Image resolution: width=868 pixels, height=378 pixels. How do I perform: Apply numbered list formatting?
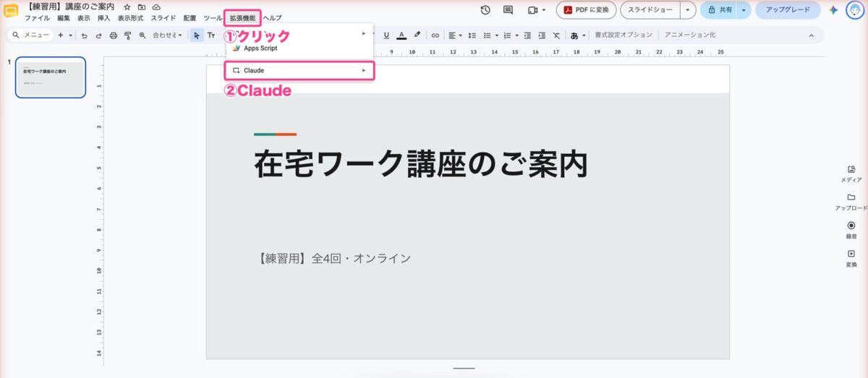507,35
